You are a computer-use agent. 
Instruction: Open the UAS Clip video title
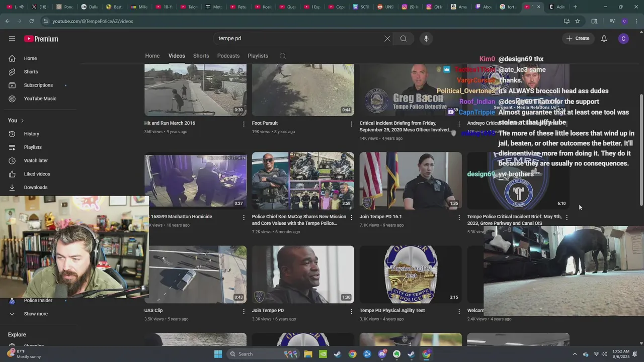[153, 310]
